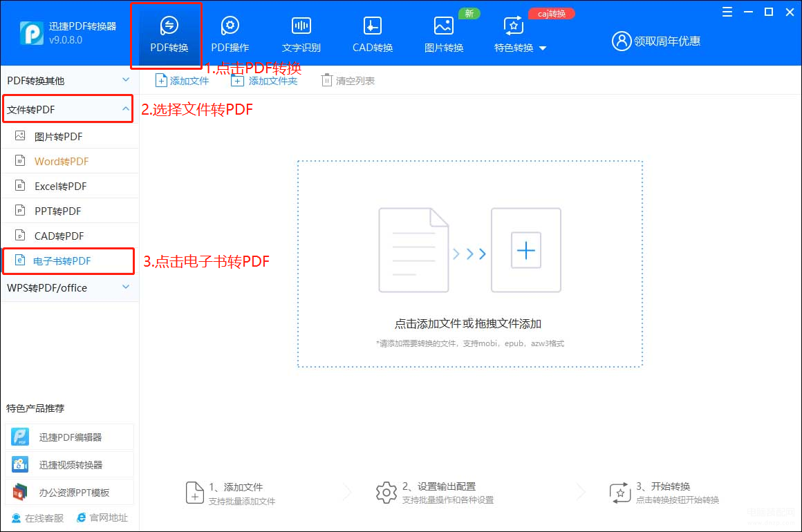
Task: Open the PDF转换 tab
Action: pos(169,35)
